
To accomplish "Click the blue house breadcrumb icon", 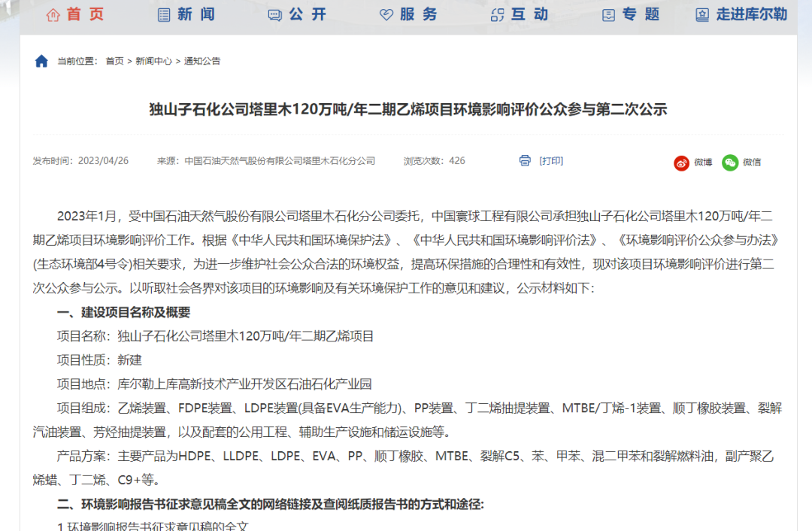I will click(x=41, y=61).
